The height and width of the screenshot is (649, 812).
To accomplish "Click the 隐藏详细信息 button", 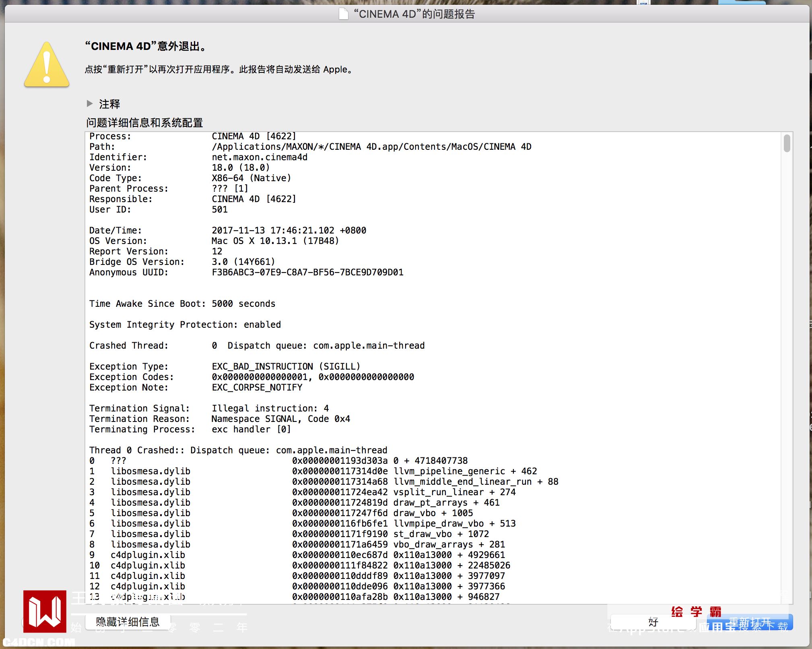I will [128, 622].
